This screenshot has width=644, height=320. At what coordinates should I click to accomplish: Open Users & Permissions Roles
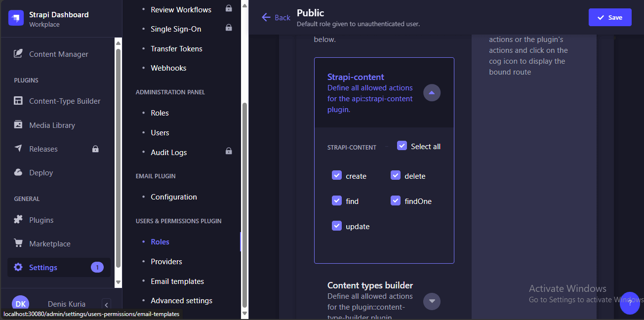[x=160, y=241]
